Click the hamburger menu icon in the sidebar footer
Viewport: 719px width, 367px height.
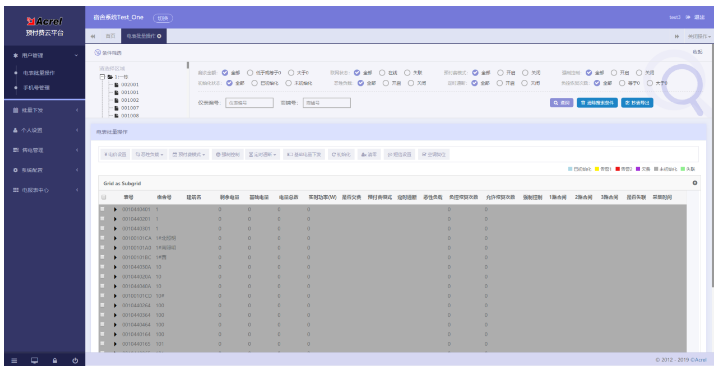[x=14, y=361]
